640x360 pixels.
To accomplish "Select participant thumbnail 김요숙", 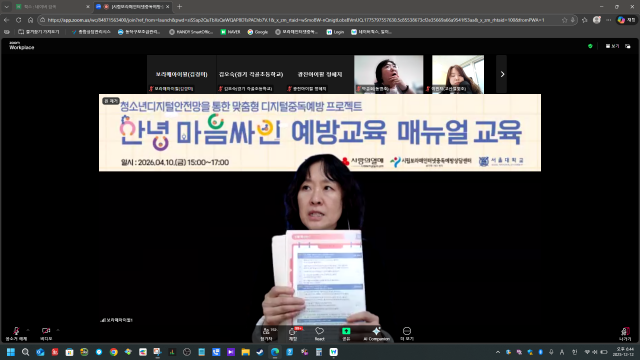I will click(x=251, y=74).
